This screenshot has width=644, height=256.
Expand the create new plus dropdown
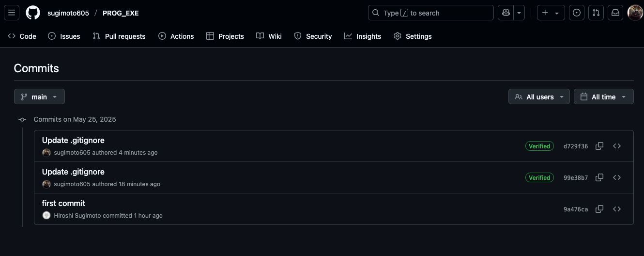(551, 13)
